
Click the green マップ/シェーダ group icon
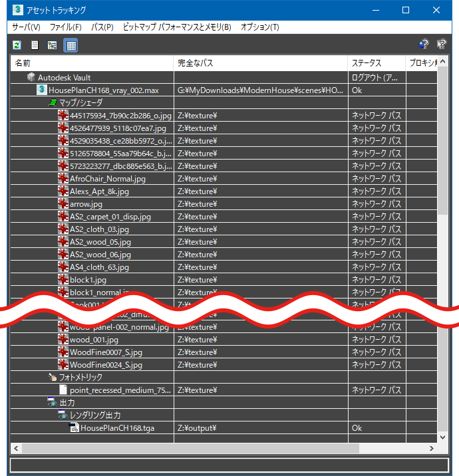[53, 102]
